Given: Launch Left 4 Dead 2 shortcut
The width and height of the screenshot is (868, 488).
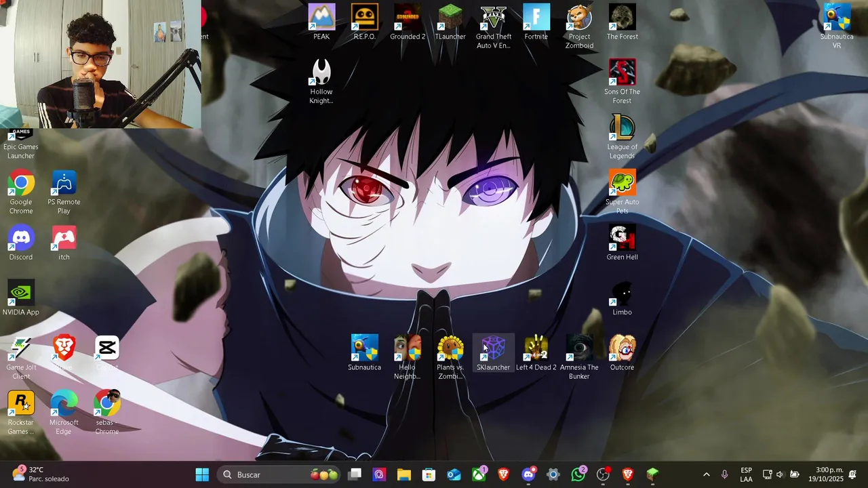Looking at the screenshot, I should 536,353.
